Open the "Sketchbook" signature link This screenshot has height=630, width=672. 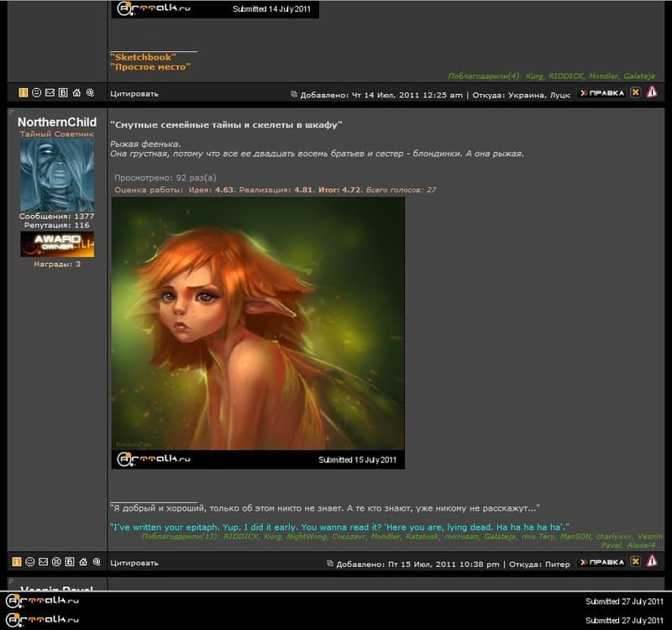[143, 57]
